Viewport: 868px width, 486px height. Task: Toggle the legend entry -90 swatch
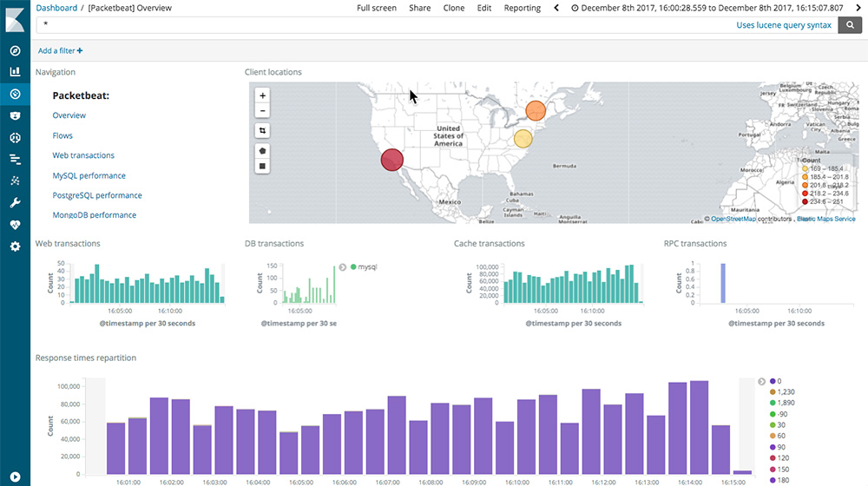coord(773,414)
